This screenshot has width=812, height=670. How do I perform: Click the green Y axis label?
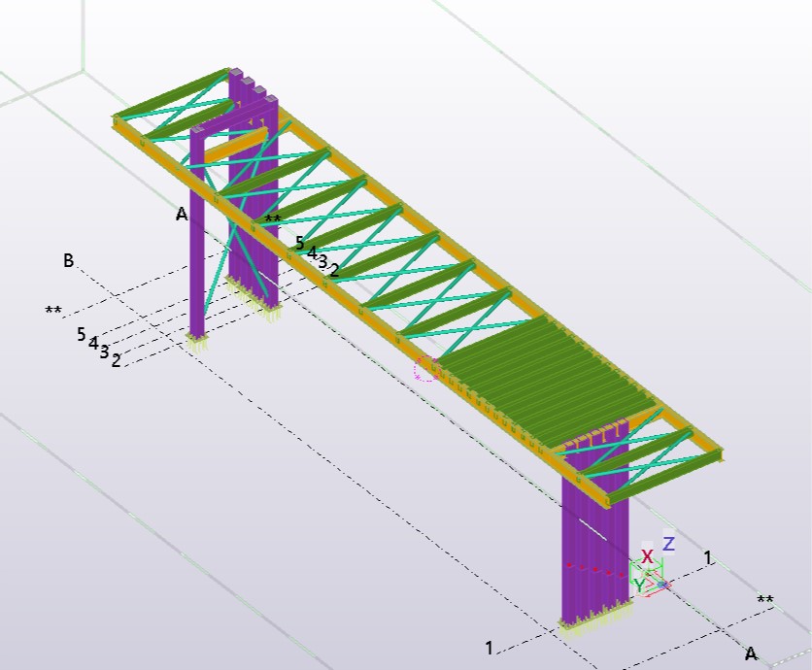point(639,584)
